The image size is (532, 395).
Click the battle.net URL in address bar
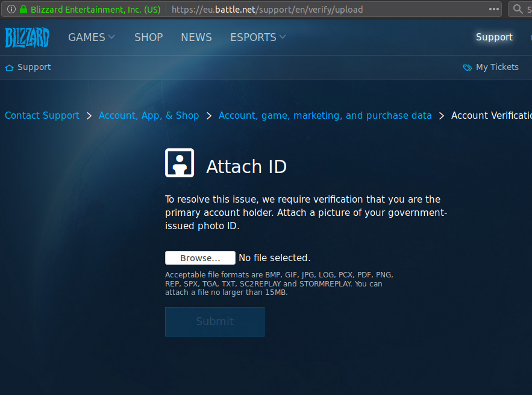click(x=267, y=10)
